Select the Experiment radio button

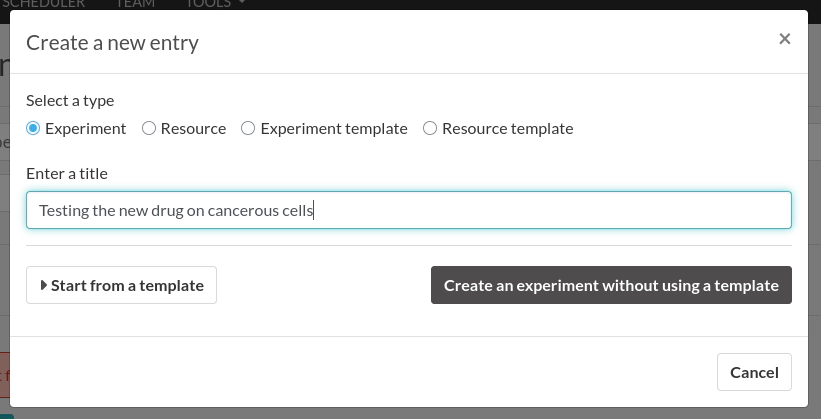coord(33,128)
